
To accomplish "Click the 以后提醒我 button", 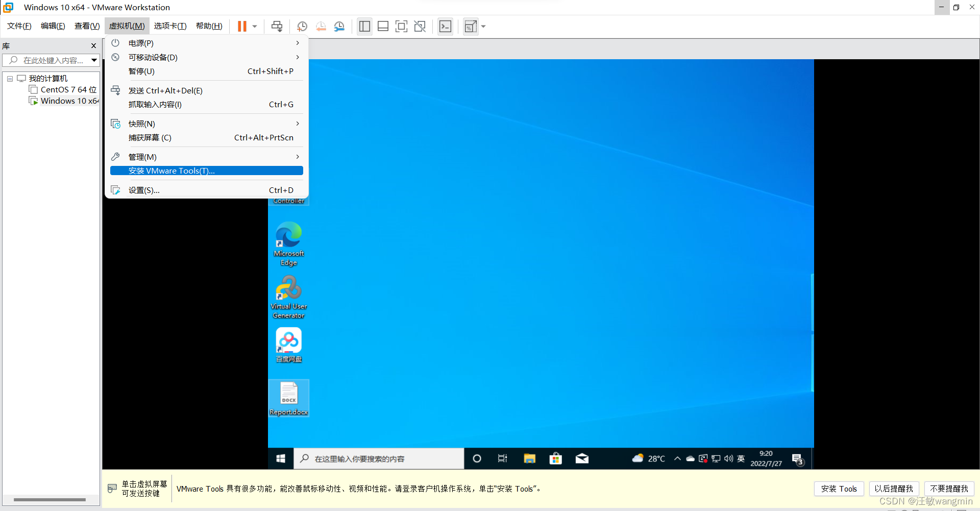I will pos(894,489).
